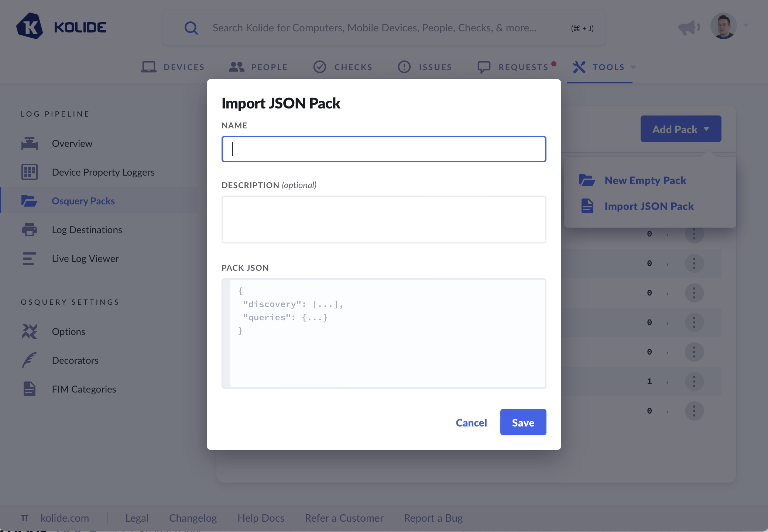Click the FIM Categories document icon

30,389
